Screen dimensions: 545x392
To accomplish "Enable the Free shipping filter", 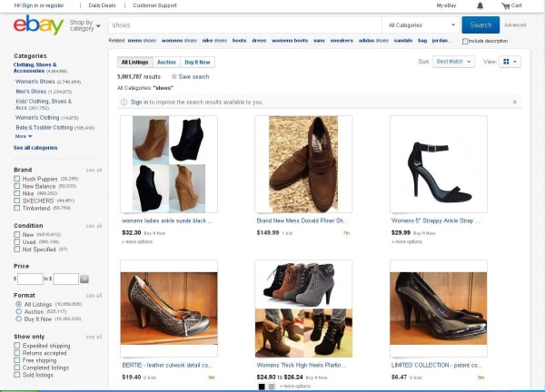I will [x=17, y=359].
